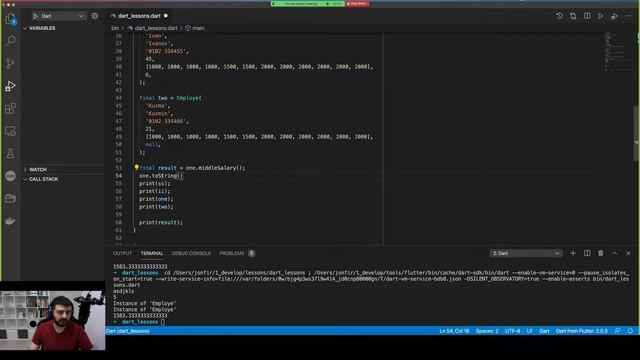Open timeline history icon in editor toolbar
Viewport: 640px width, 360px height.
coord(559,16)
